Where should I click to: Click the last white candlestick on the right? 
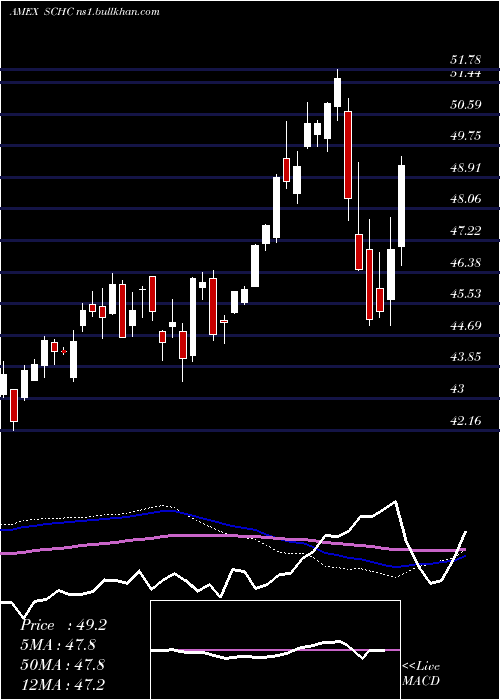pyautogui.click(x=401, y=206)
